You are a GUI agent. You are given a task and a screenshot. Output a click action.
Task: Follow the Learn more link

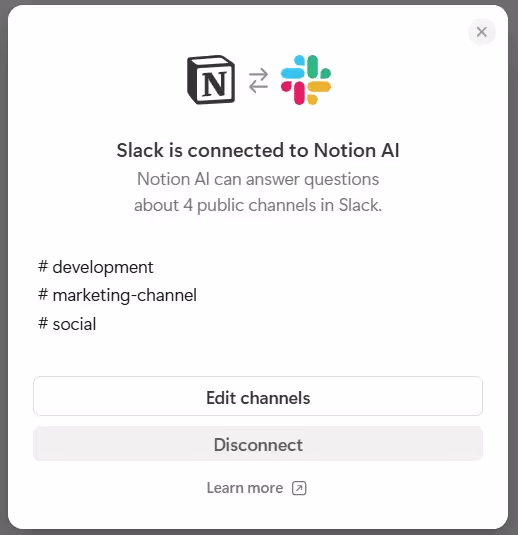245,488
